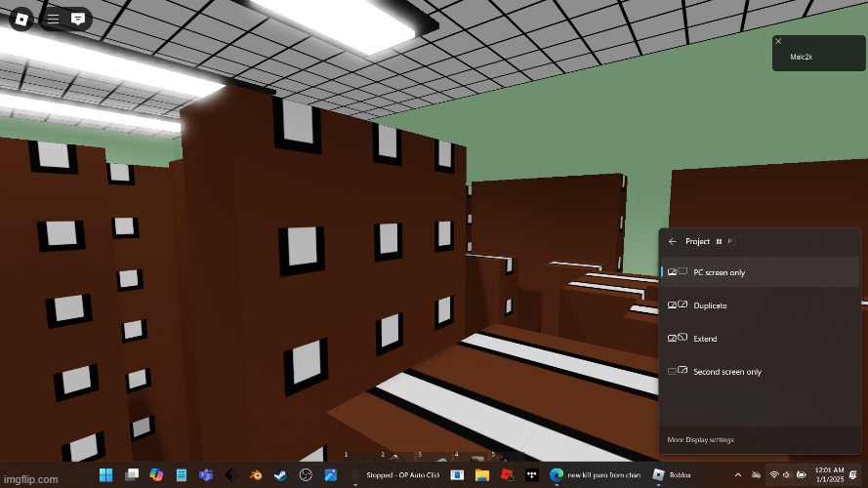Switch to Stopped - OP Auto Click window
The image size is (868, 488).
394,474
